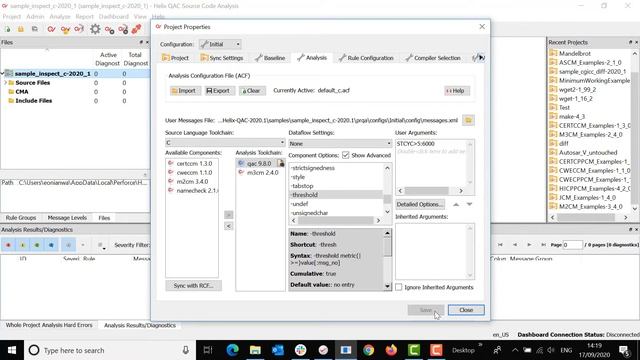Select the -threshold component option
Viewport: 640px width, 360px height.
point(336,195)
